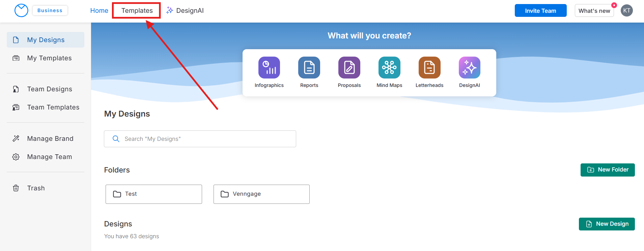Start a New Design
The width and height of the screenshot is (644, 251).
click(607, 224)
